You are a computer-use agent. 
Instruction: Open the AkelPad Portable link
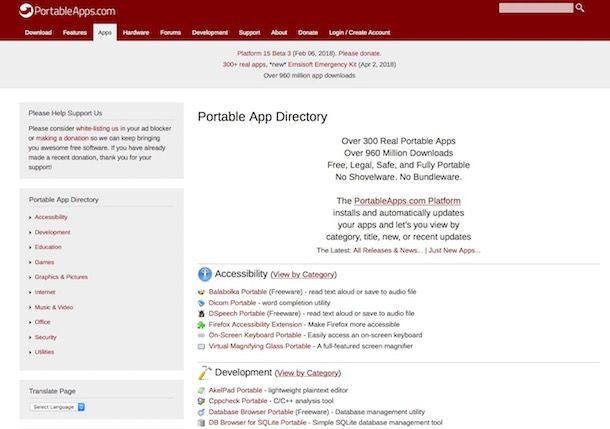[235, 390]
